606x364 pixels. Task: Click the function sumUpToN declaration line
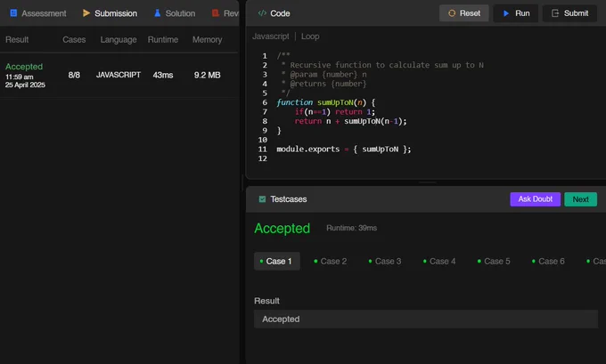(326, 102)
